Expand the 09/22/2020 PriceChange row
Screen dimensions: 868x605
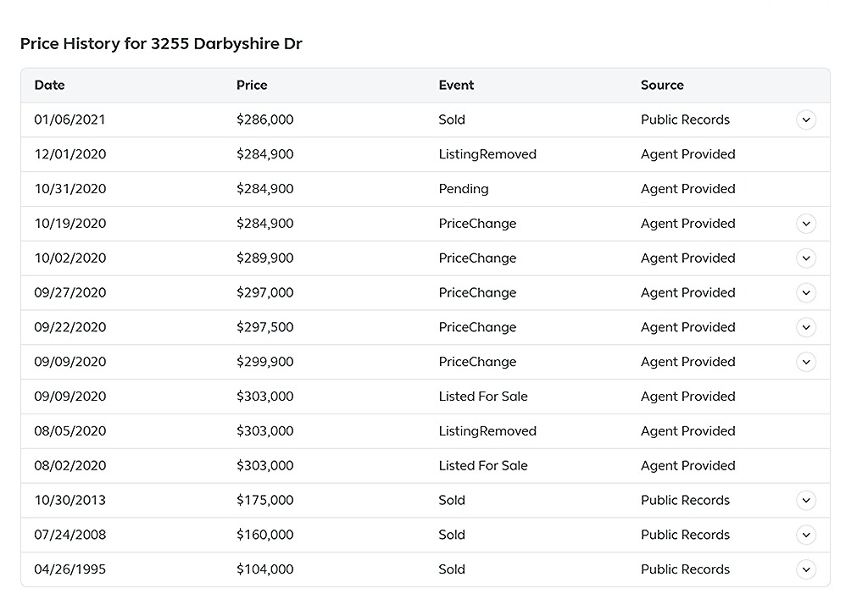pos(806,327)
